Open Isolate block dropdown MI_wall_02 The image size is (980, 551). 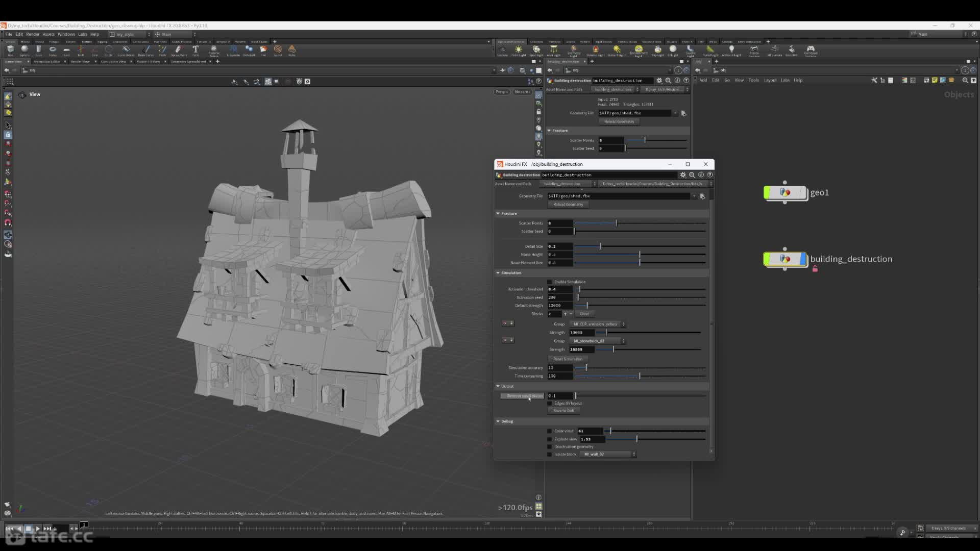pyautogui.click(x=608, y=454)
